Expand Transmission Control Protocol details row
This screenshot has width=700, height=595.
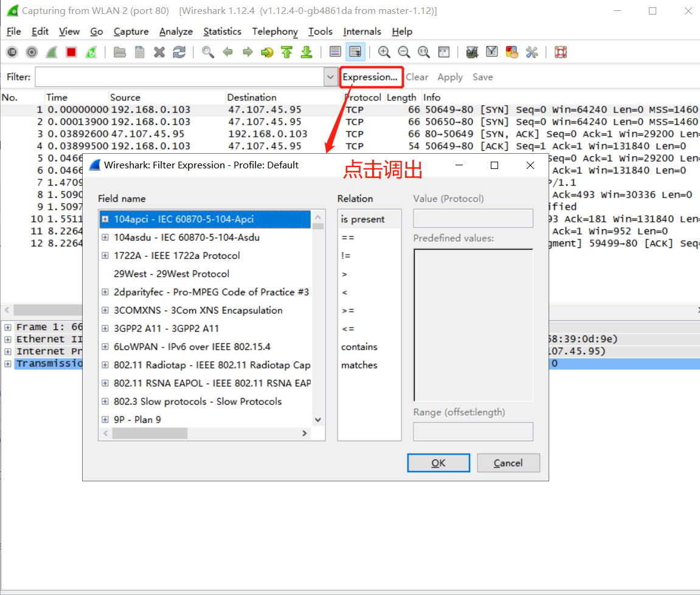(7, 364)
